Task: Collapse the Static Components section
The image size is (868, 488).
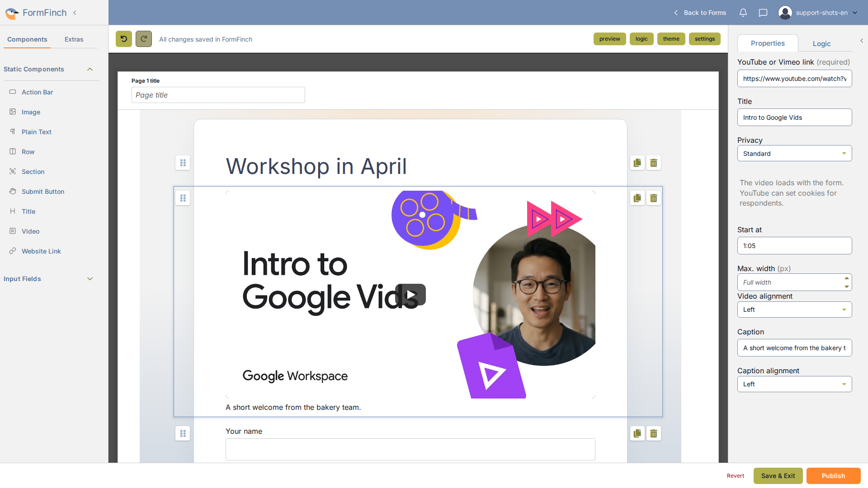Action: 90,69
